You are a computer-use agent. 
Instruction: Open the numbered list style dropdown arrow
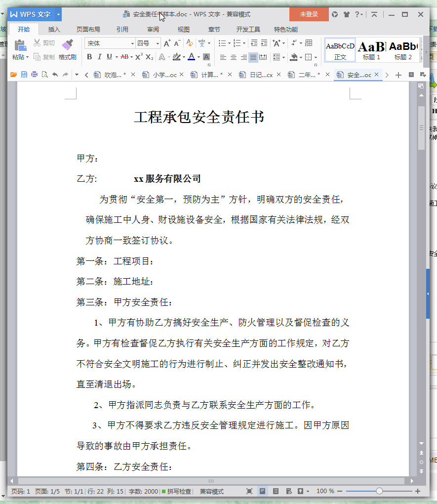pyautogui.click(x=244, y=43)
